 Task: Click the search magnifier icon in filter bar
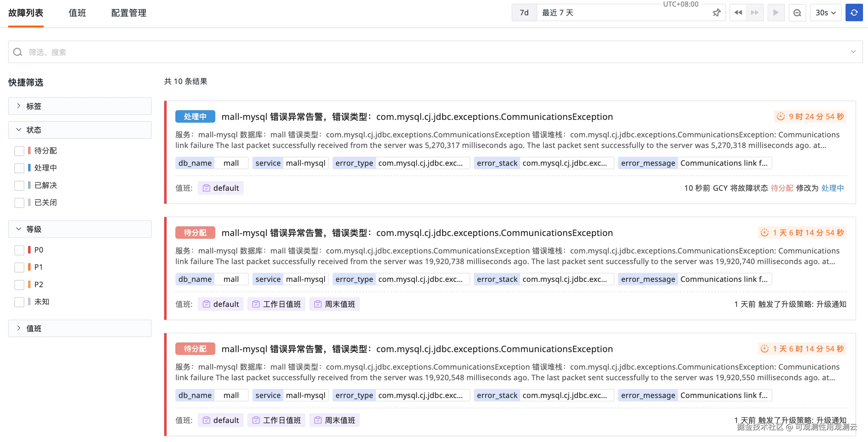(17, 52)
